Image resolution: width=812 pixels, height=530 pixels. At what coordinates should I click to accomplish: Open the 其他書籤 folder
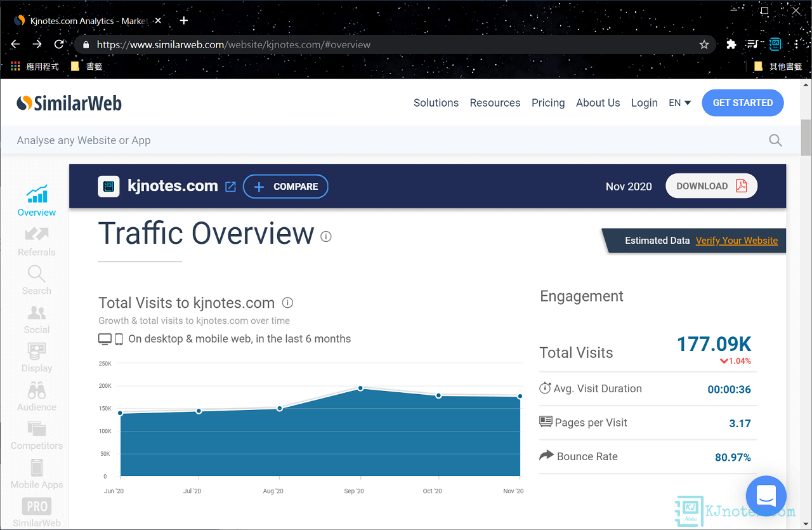(x=778, y=66)
